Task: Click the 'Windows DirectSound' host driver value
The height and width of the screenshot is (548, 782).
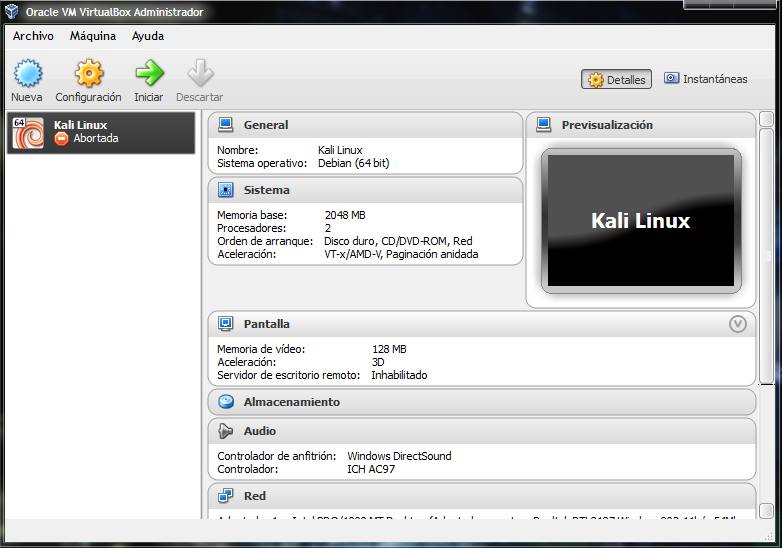Action: (399, 456)
